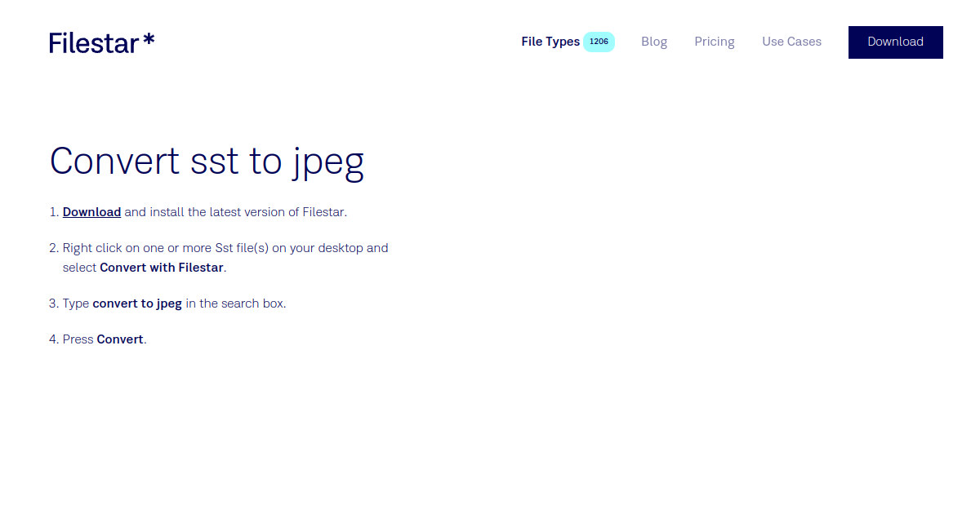Click the word 'sst' in the heading
980x514 pixels.
click(x=215, y=162)
